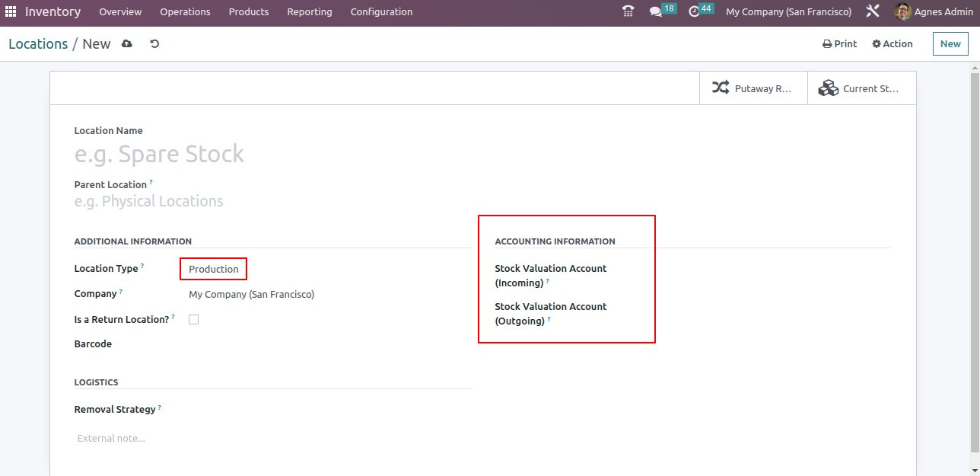Open developer tools wrench icon
The image size is (980, 476).
tap(873, 12)
